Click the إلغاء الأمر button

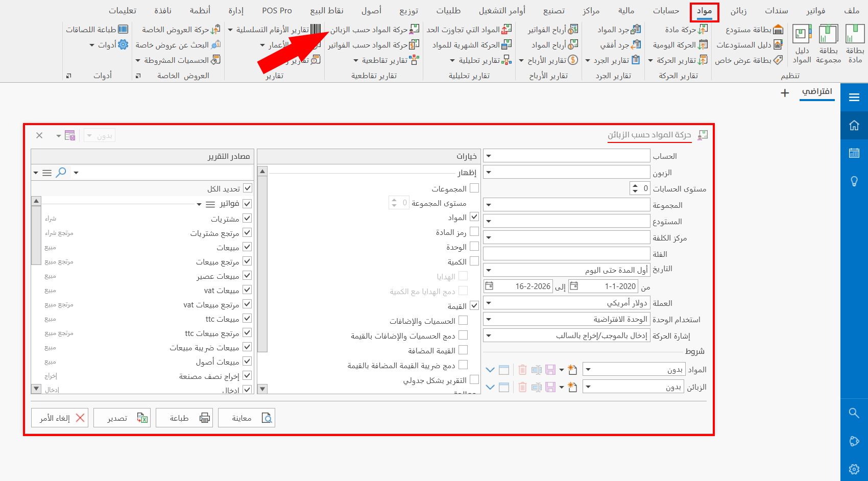(x=59, y=417)
